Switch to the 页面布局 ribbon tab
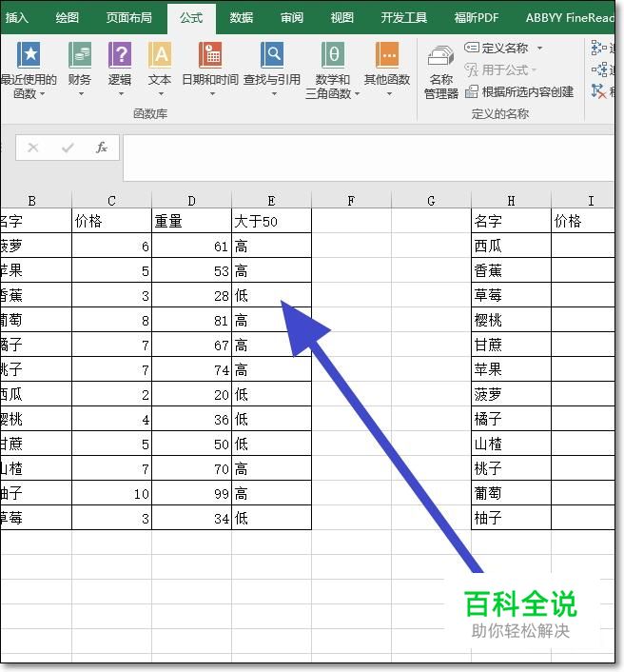Image resolution: width=624 pixels, height=672 pixels. click(129, 17)
